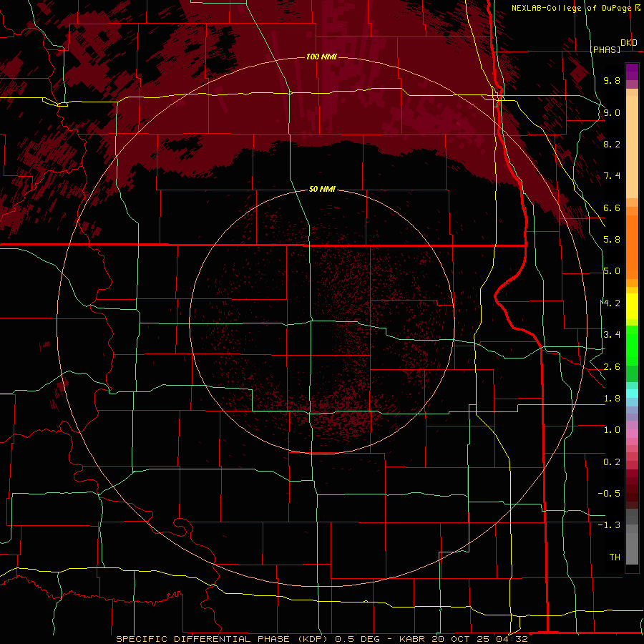
Task: Click the 5.8 value on the color scale
Action: coord(612,239)
